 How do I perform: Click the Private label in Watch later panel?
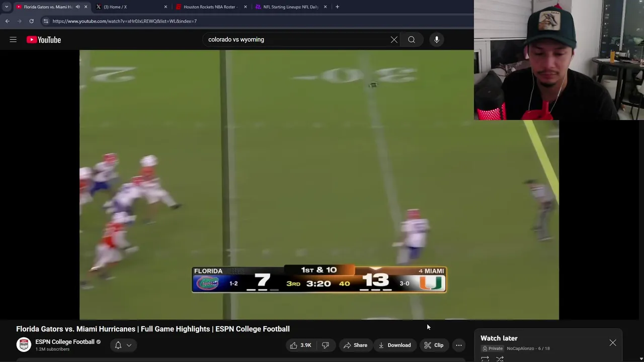click(x=493, y=348)
